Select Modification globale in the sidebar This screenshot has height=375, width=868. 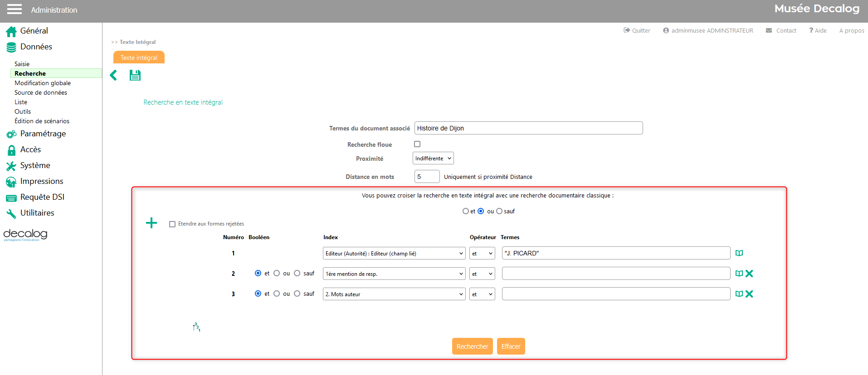pyautogui.click(x=43, y=83)
